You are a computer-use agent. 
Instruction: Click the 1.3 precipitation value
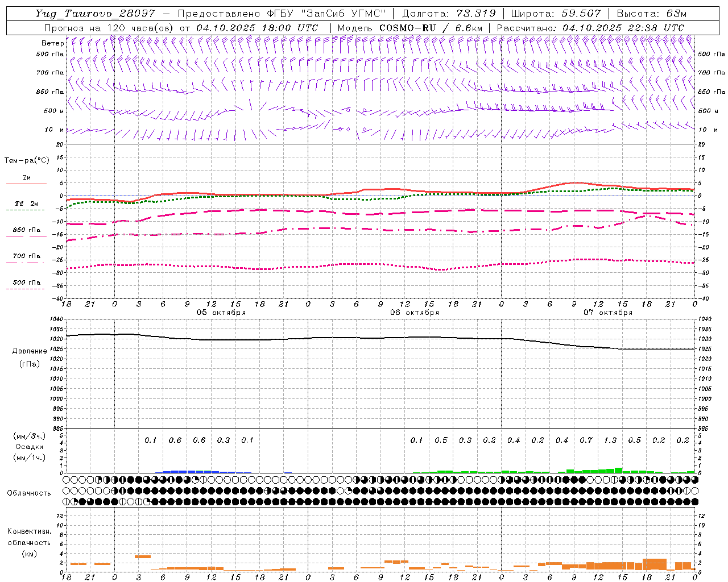pyautogui.click(x=610, y=440)
